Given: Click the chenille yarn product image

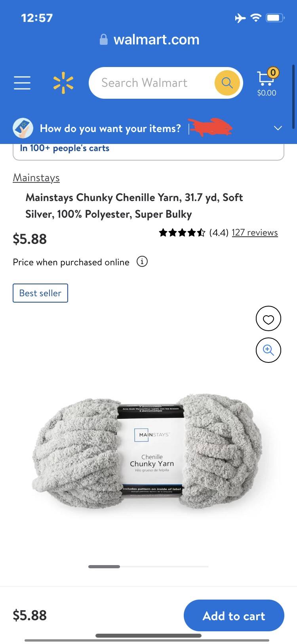Looking at the screenshot, I should [x=147, y=451].
